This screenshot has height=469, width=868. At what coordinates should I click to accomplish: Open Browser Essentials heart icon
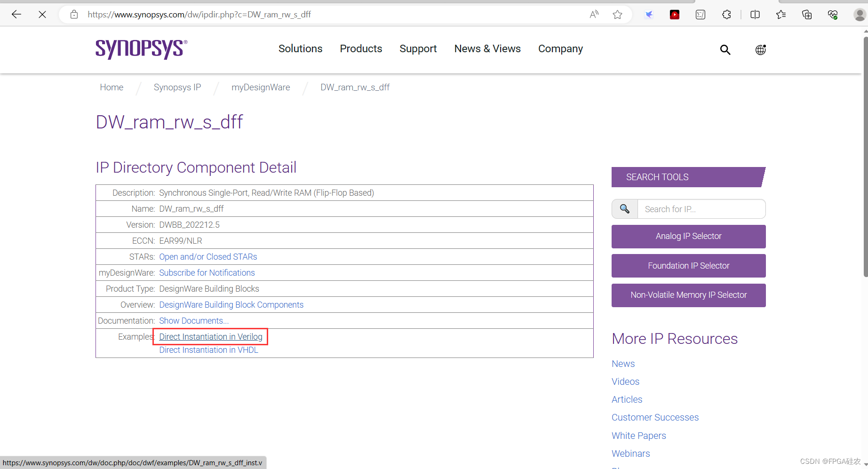pos(833,15)
